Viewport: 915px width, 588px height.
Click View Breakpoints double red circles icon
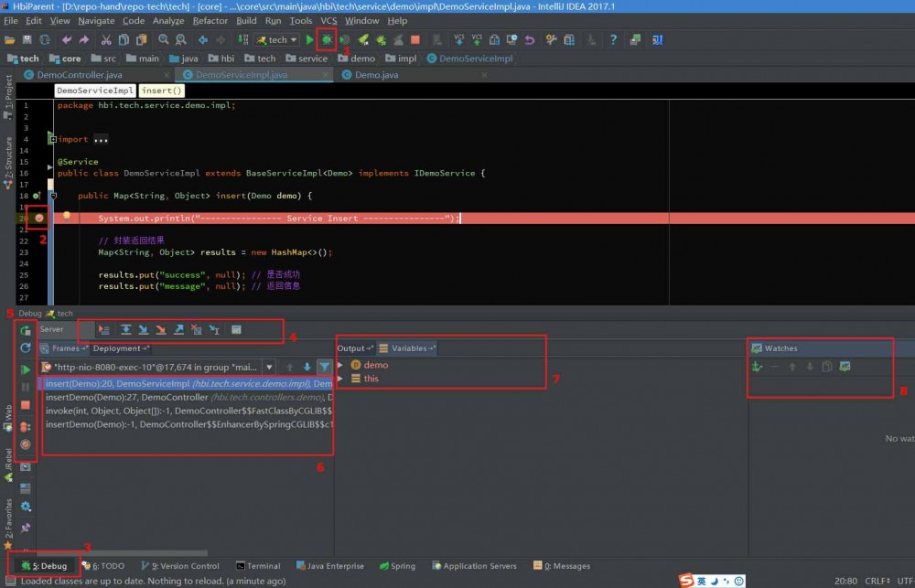pyautogui.click(x=26, y=425)
